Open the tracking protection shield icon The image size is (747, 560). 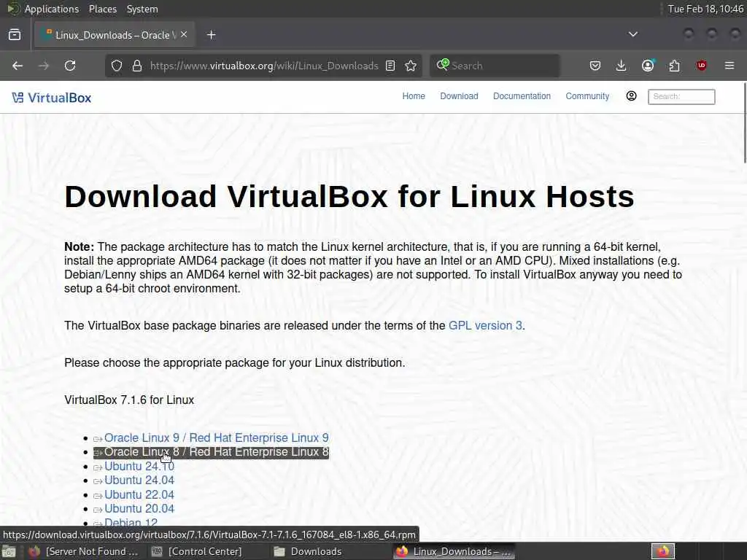[x=117, y=66]
